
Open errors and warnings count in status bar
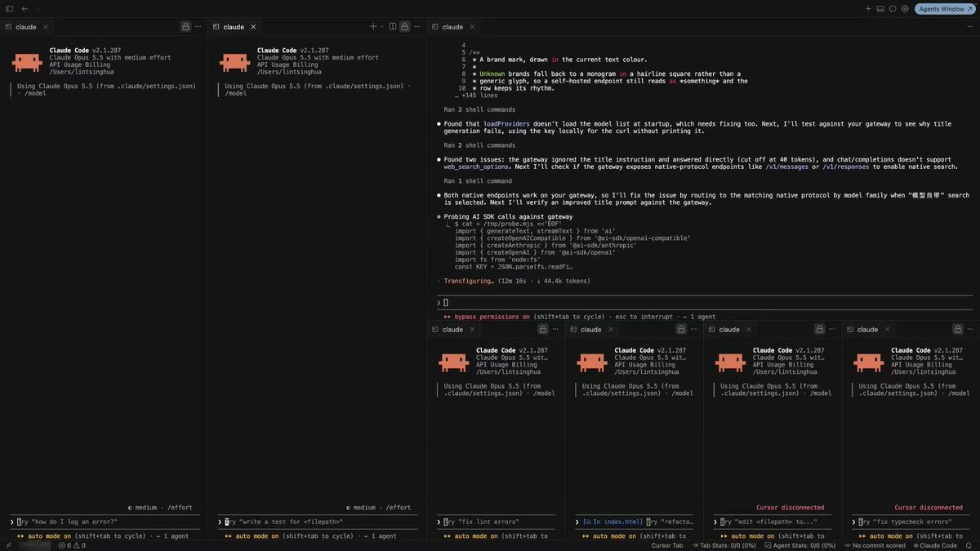pyautogui.click(x=72, y=545)
